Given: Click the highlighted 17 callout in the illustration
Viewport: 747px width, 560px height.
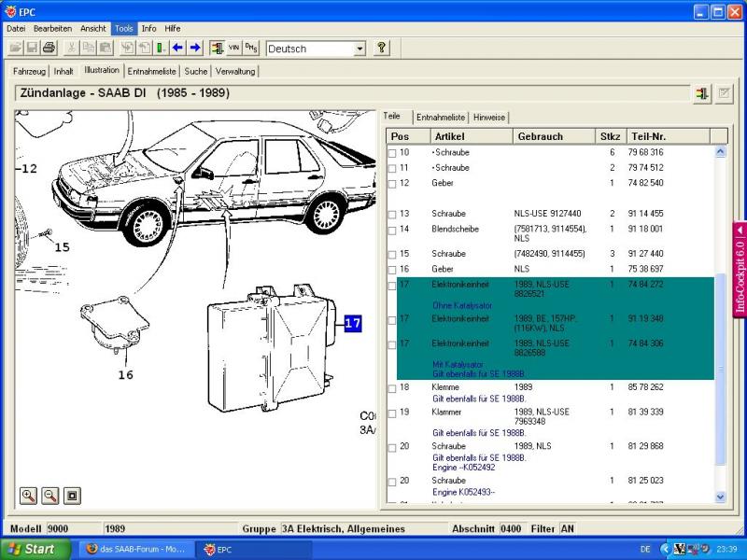Looking at the screenshot, I should click(353, 323).
